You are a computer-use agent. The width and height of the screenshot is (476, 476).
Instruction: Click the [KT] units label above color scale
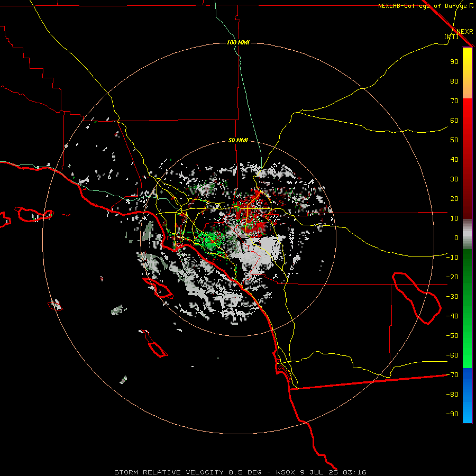click(451, 36)
